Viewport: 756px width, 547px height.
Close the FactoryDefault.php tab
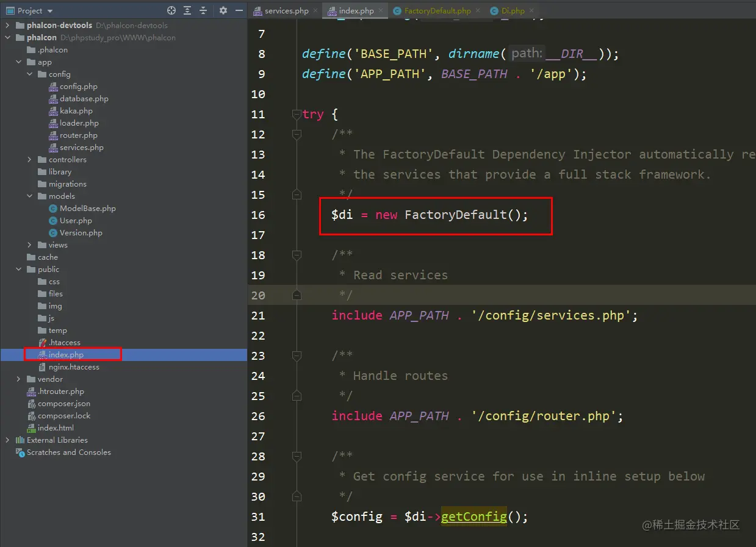(x=478, y=10)
